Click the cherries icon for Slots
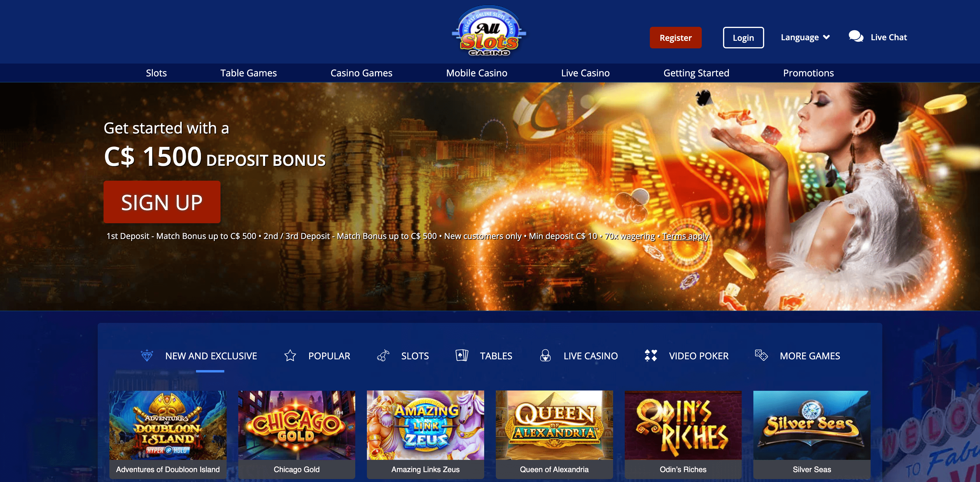Viewport: 980px width, 482px height. [383, 356]
